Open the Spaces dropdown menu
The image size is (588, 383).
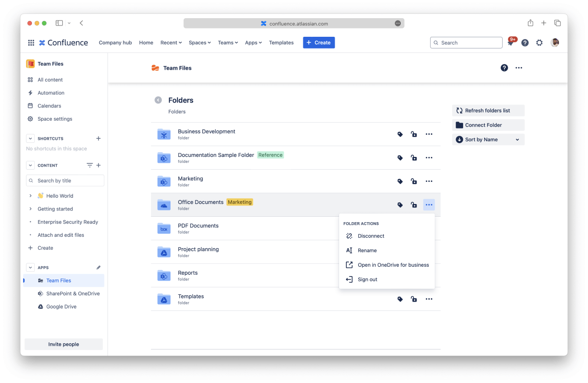click(200, 43)
